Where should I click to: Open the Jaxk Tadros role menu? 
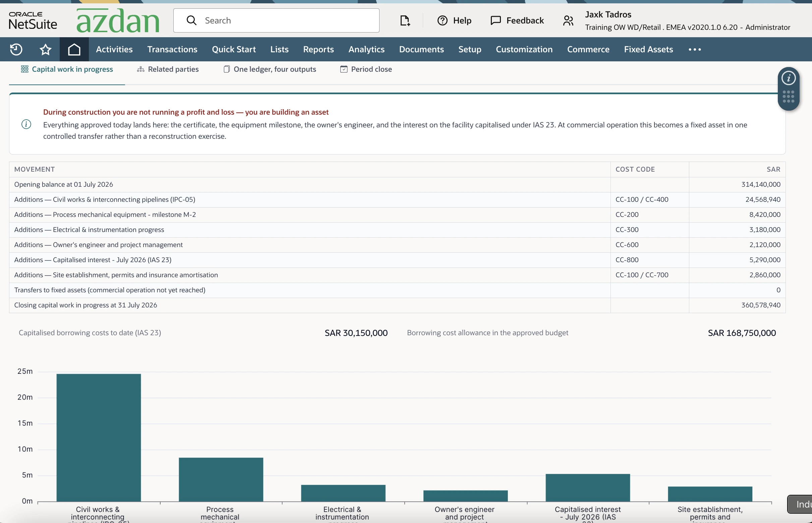[687, 20]
